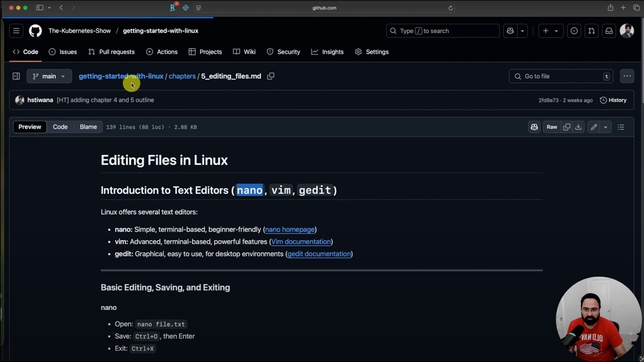This screenshot has width=644, height=362.
Task: Toggle Safari sidebar button
Action: pos(40,8)
